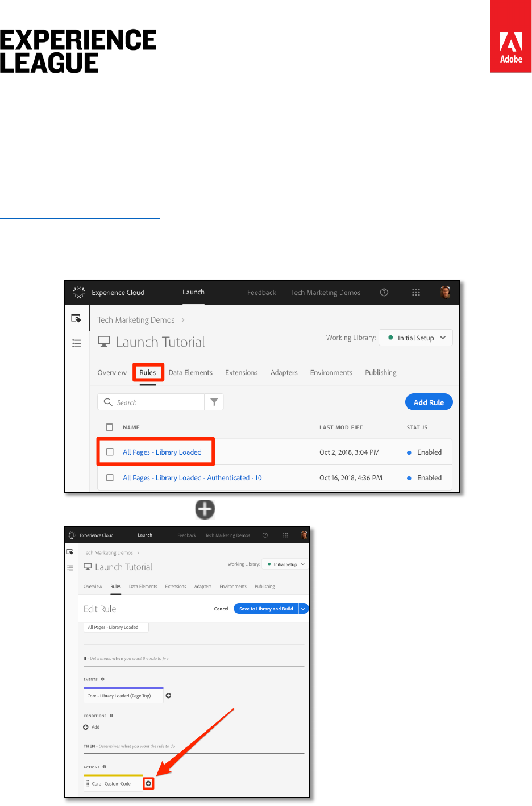Click user avatar in Edit Rule screenshot
Image resolution: width=532 pixels, height=806 pixels.
pyautogui.click(x=304, y=535)
